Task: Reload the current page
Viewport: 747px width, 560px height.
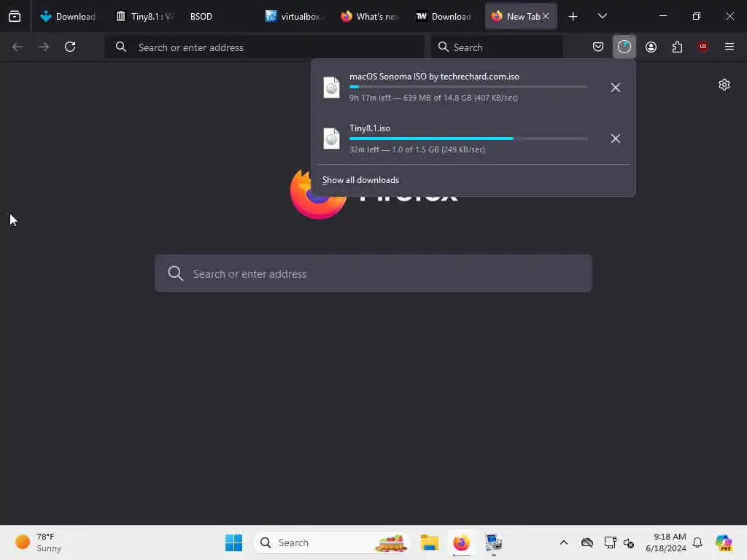Action: [x=70, y=47]
